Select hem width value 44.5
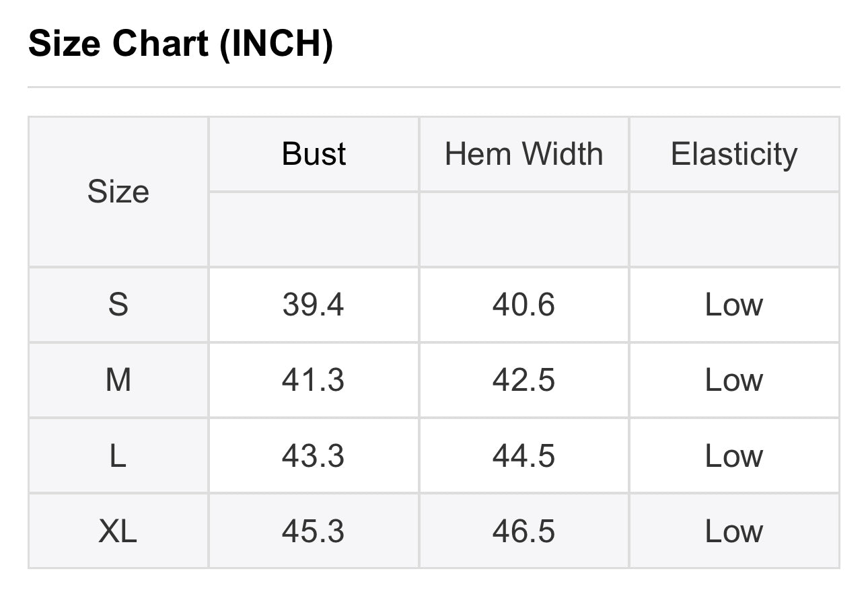The width and height of the screenshot is (868, 596). 523,456
